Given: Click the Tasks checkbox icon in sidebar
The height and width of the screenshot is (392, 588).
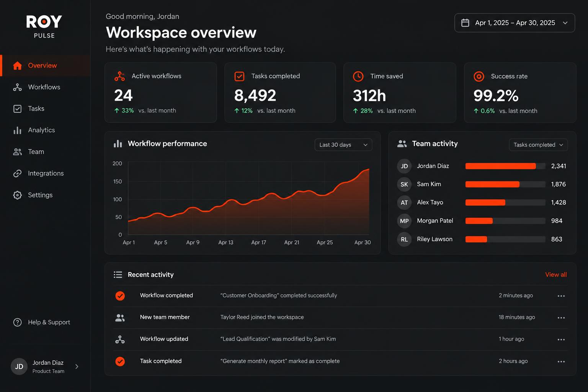Looking at the screenshot, I should (x=17, y=109).
